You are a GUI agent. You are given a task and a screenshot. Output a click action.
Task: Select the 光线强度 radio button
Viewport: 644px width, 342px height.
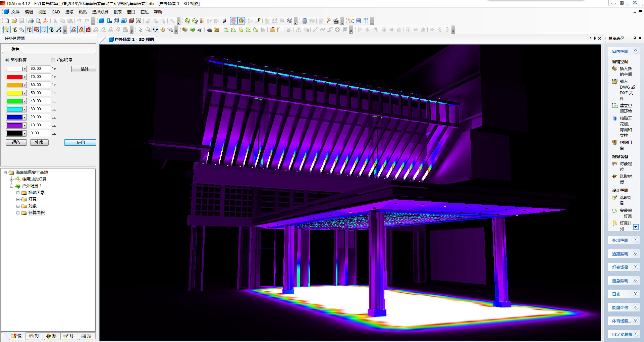coord(53,60)
